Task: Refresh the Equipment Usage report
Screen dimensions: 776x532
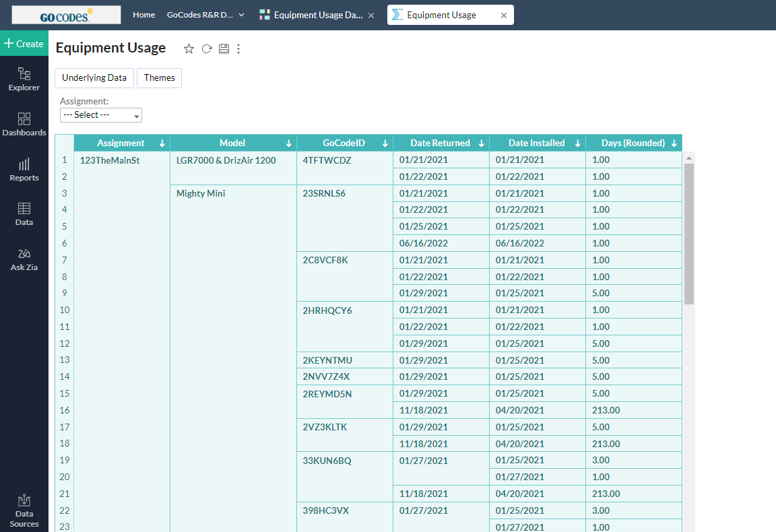Action: point(207,48)
